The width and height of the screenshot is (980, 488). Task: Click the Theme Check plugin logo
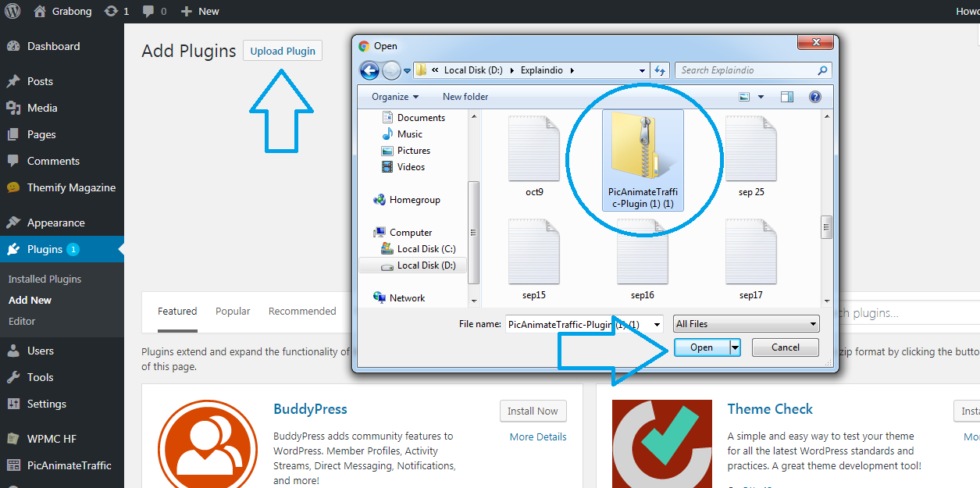[x=662, y=443]
